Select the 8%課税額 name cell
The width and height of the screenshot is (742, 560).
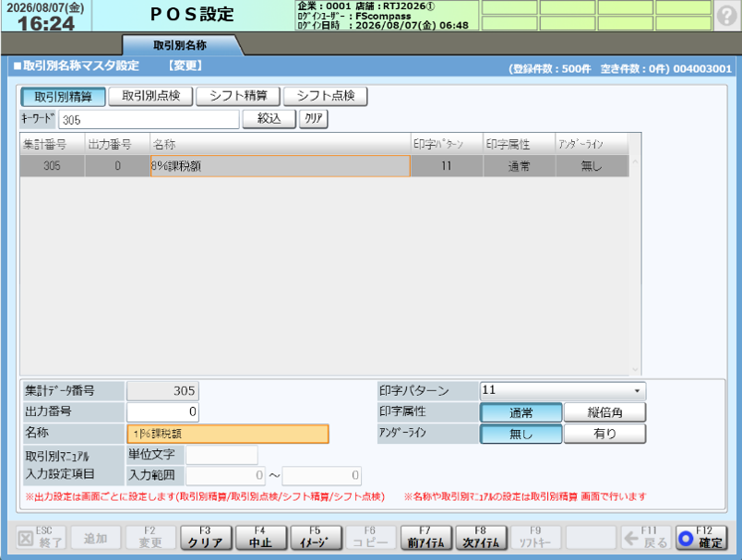pyautogui.click(x=281, y=166)
